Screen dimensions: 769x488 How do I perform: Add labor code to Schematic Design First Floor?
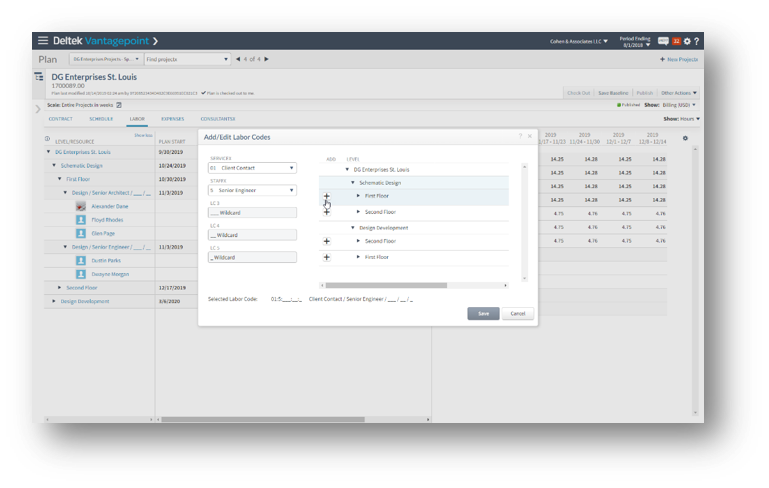pos(327,196)
